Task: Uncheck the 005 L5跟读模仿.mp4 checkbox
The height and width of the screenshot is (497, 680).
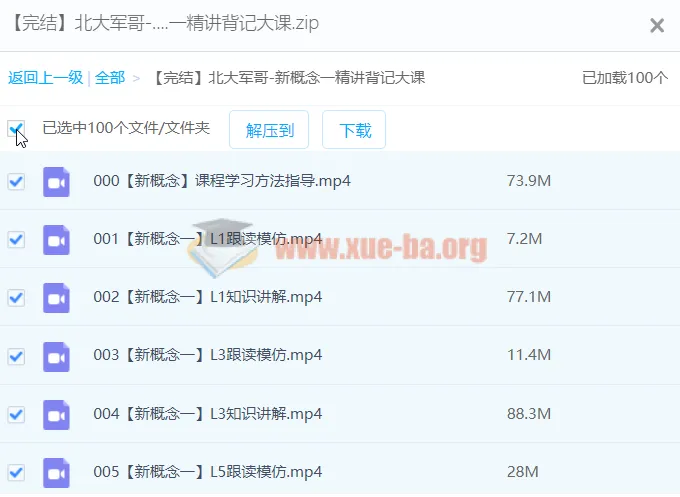Action: tap(16, 471)
